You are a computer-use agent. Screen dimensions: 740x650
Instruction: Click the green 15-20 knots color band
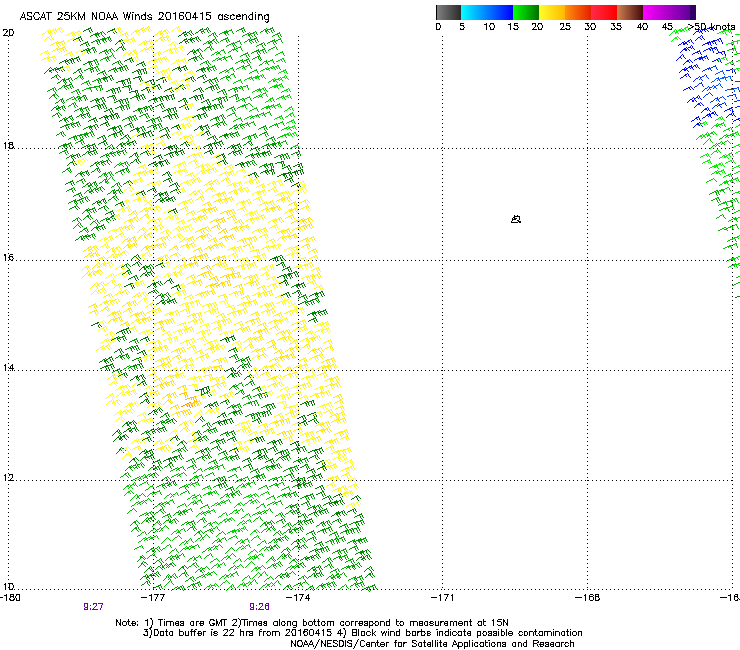[x=526, y=12]
